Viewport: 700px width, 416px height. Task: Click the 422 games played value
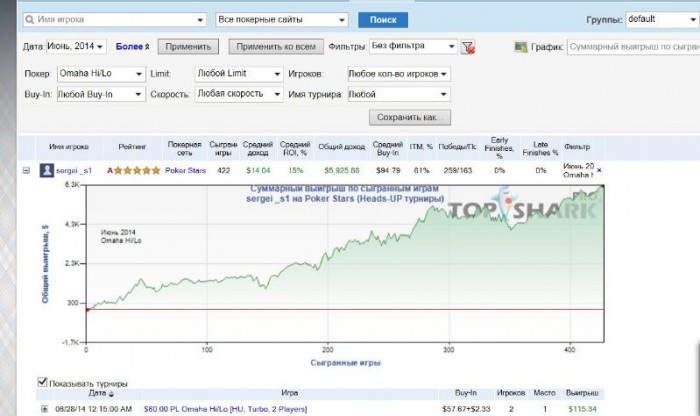[223, 171]
